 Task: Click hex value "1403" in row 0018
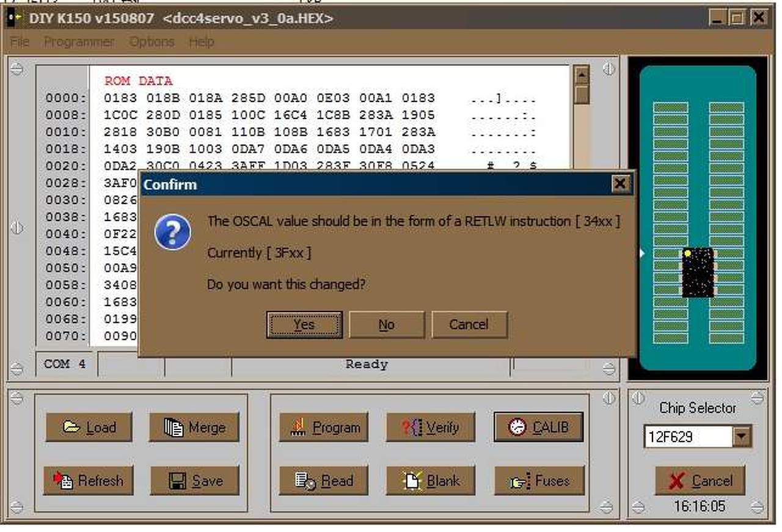(121, 149)
